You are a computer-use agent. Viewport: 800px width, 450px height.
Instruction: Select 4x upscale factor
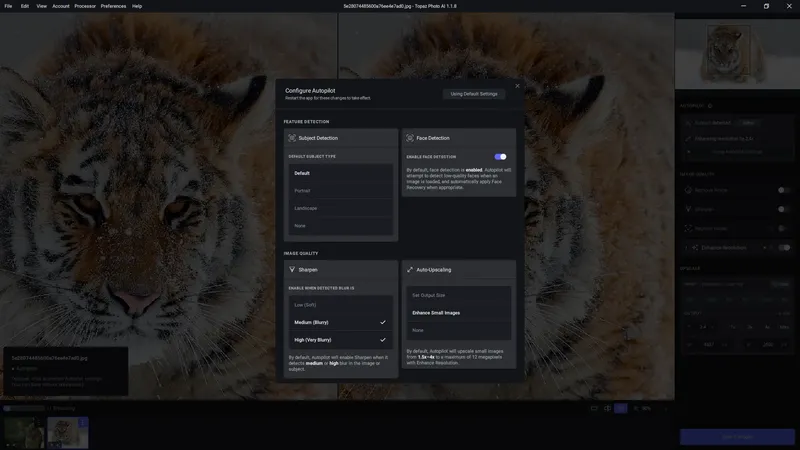767,327
